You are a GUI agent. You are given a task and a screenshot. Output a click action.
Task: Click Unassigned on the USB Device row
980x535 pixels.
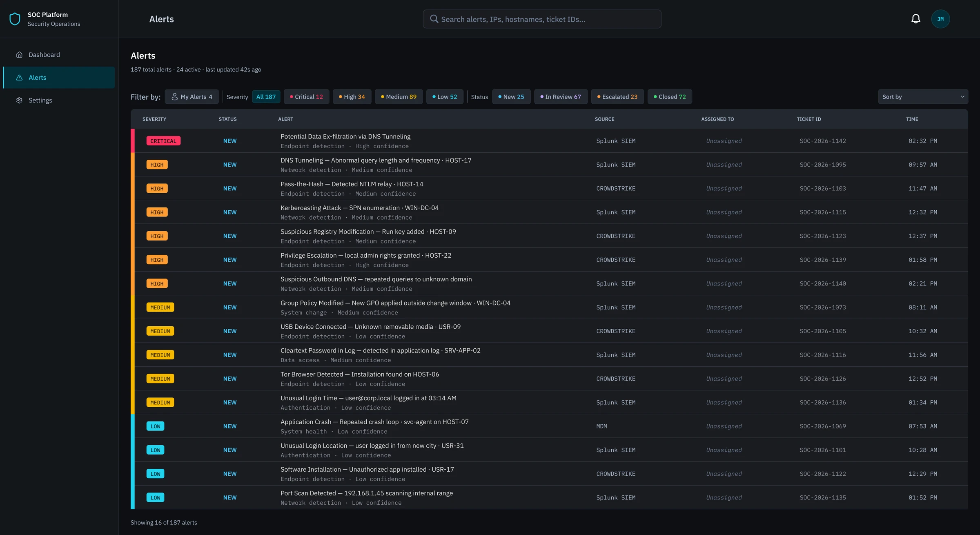tap(724, 331)
